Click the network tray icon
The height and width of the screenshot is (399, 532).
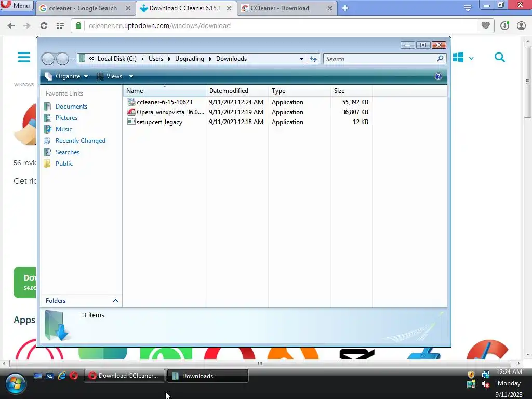[x=485, y=375]
